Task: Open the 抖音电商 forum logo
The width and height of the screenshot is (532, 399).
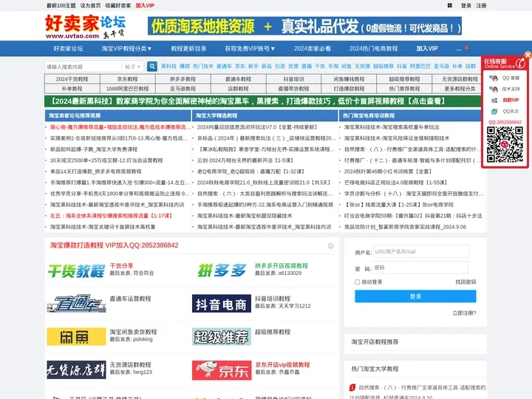Action: [222, 304]
